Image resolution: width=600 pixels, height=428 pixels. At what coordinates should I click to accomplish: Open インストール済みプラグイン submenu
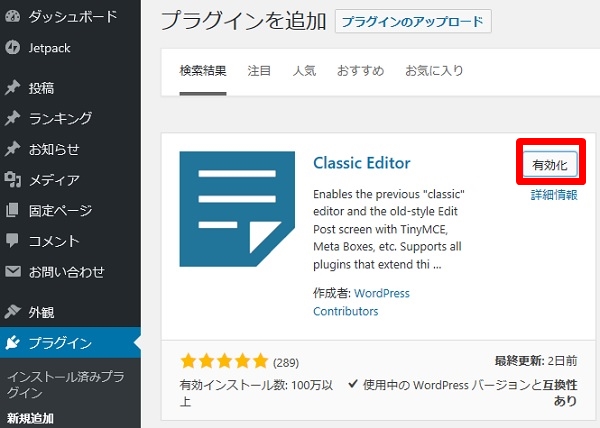click(x=65, y=385)
